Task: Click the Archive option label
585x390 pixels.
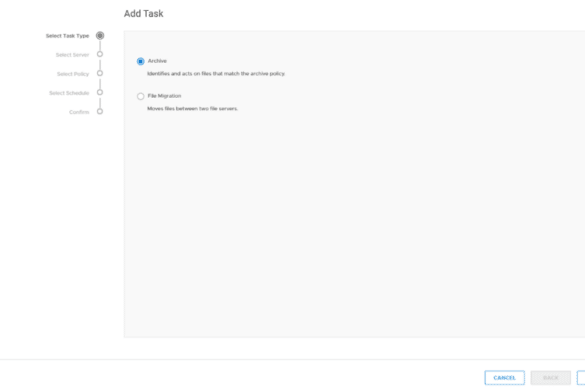Action: click(157, 61)
